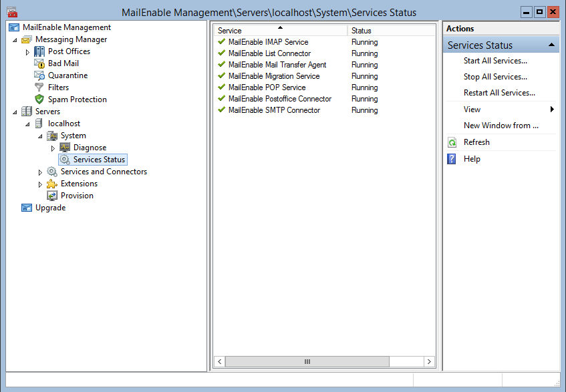Click the Messaging Manager envelope icon

(x=27, y=39)
